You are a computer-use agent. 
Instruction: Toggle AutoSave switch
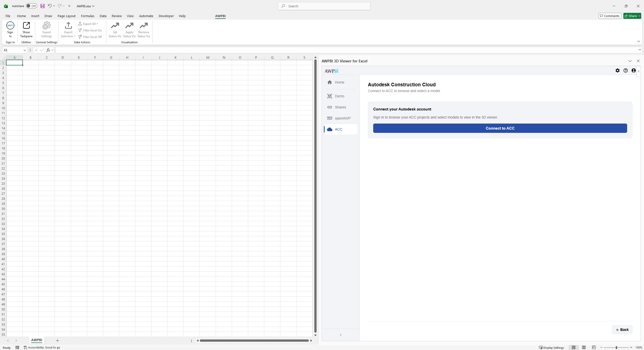[31, 6]
